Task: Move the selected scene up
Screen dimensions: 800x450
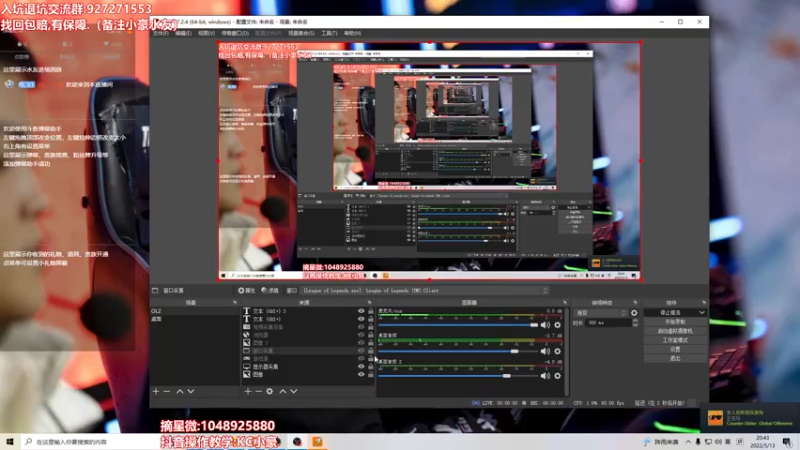Action: point(180,391)
